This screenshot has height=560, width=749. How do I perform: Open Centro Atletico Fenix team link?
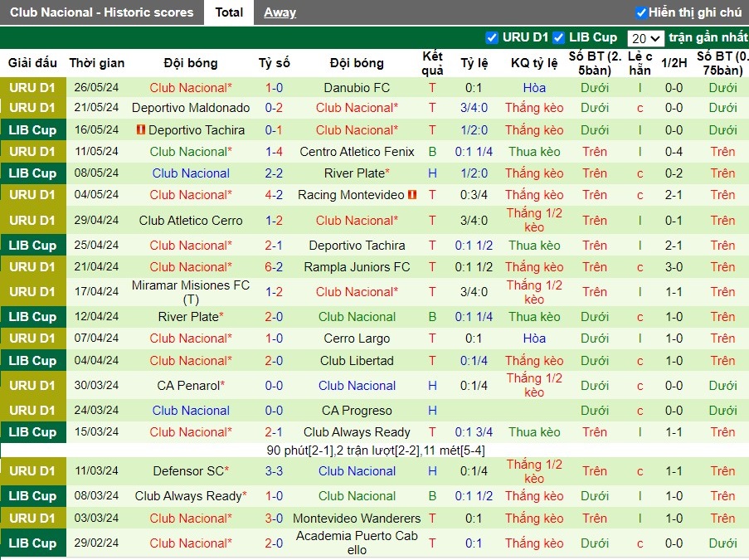tap(357, 152)
